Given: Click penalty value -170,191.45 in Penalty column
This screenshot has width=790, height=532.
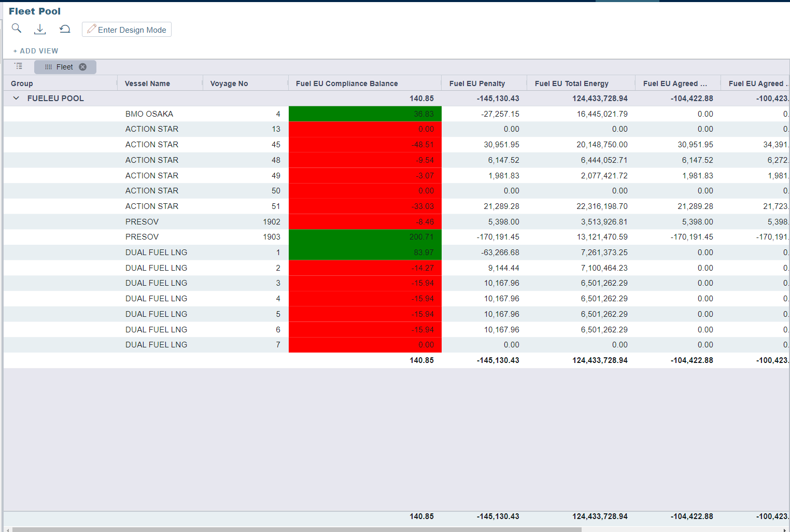Looking at the screenshot, I should pyautogui.click(x=498, y=237).
